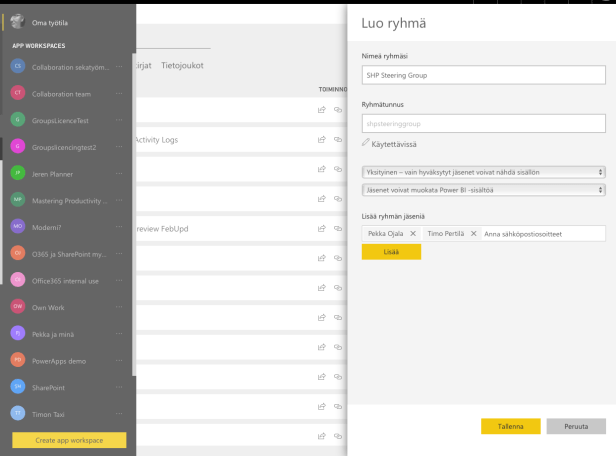Open more options for PowerApps demo
The height and width of the screenshot is (456, 616).
point(119,361)
